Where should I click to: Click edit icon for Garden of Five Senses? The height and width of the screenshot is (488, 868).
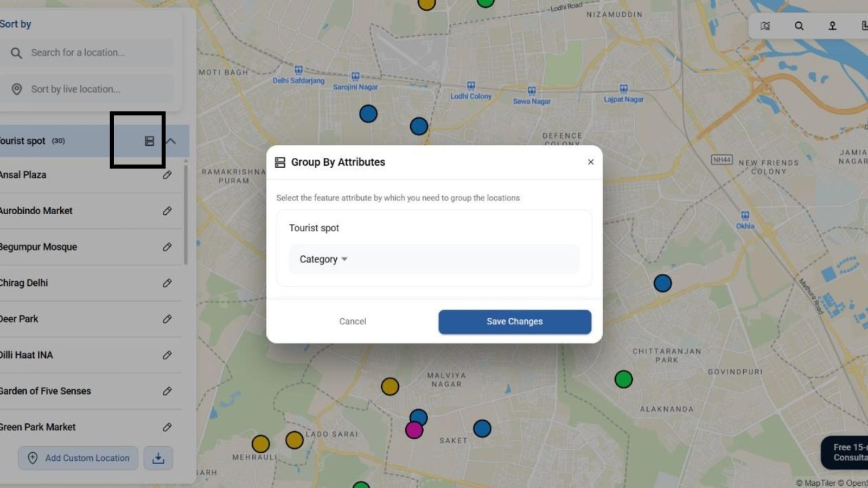click(167, 391)
